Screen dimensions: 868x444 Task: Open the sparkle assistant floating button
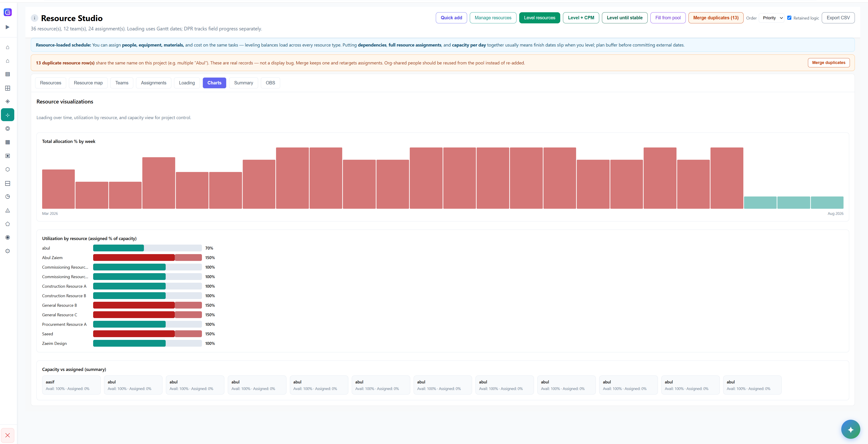[851, 429]
